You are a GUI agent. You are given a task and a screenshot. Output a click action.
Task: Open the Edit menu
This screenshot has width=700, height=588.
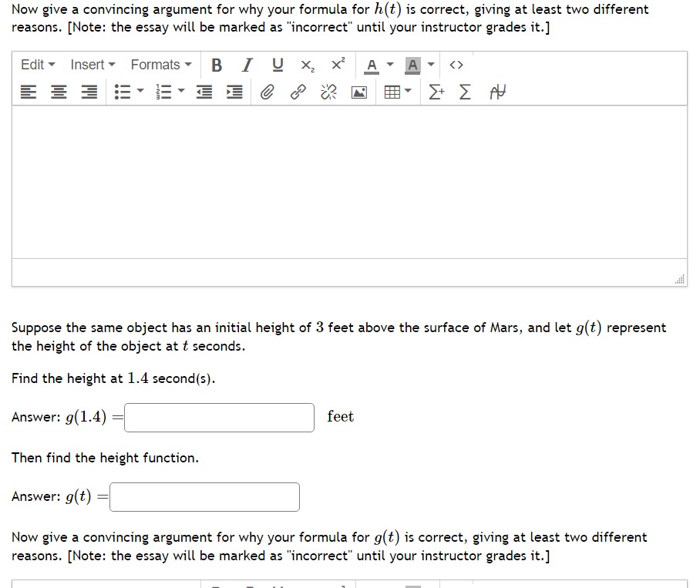tap(38, 66)
